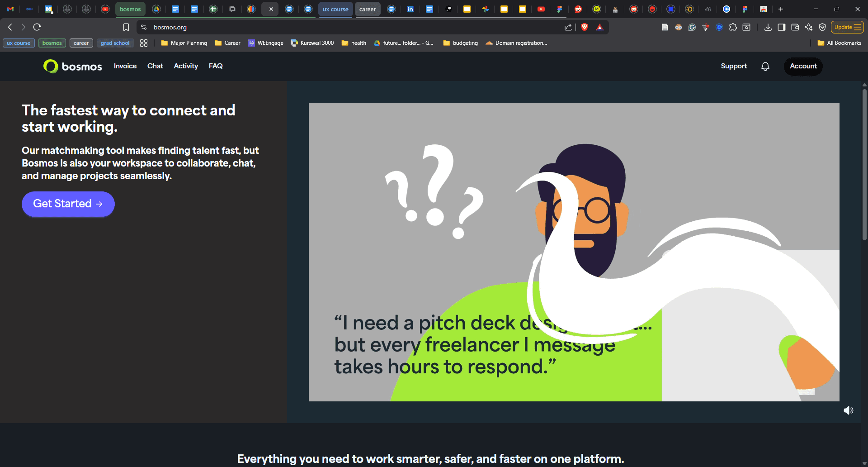This screenshot has width=868, height=467.
Task: Open the Grammarly extension icon
Action: [x=692, y=27]
